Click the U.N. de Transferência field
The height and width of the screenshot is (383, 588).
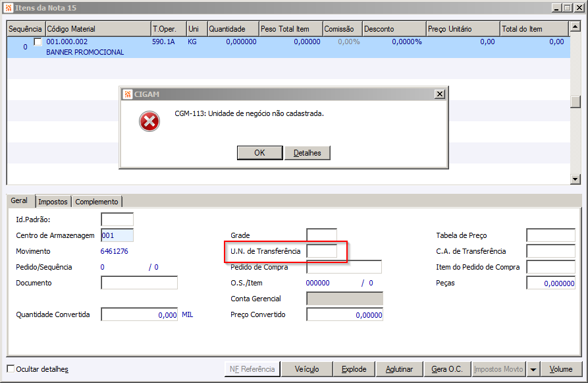(322, 251)
